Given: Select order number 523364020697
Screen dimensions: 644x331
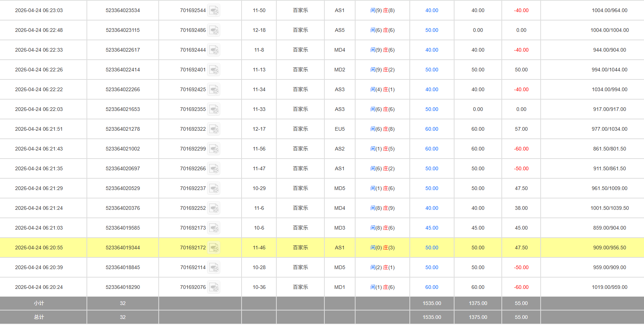Looking at the screenshot, I should pyautogui.click(x=123, y=168).
